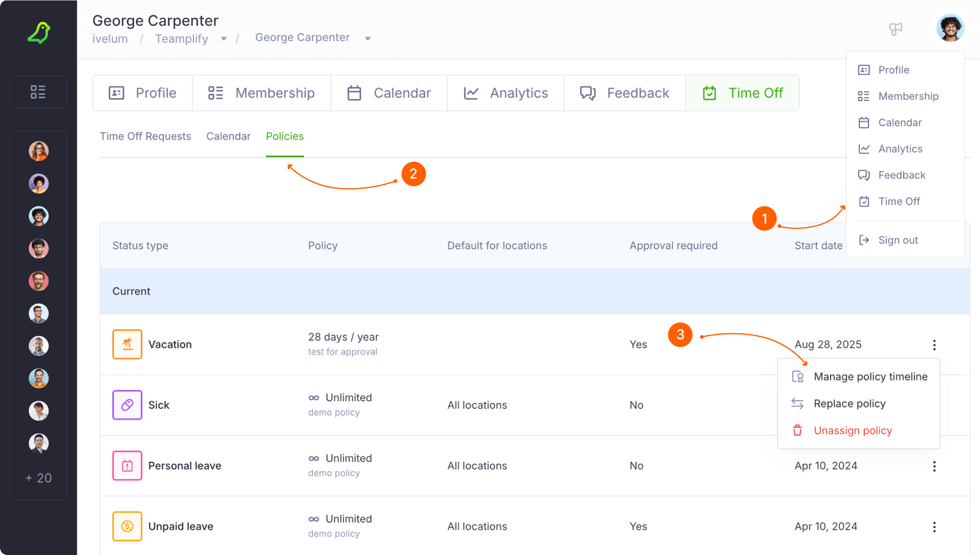Screen dimensions: 980x555
Task: Open three-dot menu for Vacation row
Action: (934, 345)
